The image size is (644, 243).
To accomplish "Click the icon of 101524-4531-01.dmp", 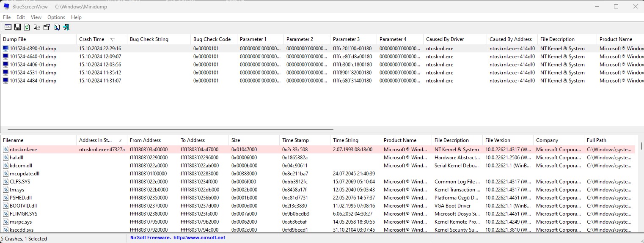I will [6, 73].
